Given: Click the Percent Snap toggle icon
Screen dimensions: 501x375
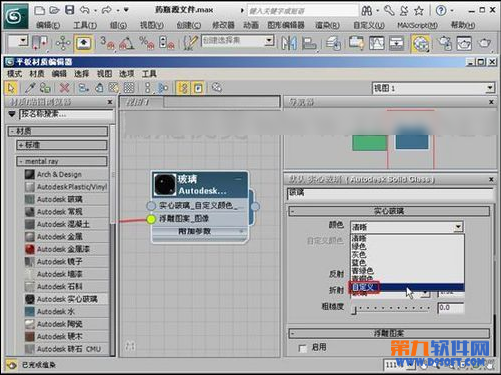Looking at the screenshot, I should click(x=147, y=43).
